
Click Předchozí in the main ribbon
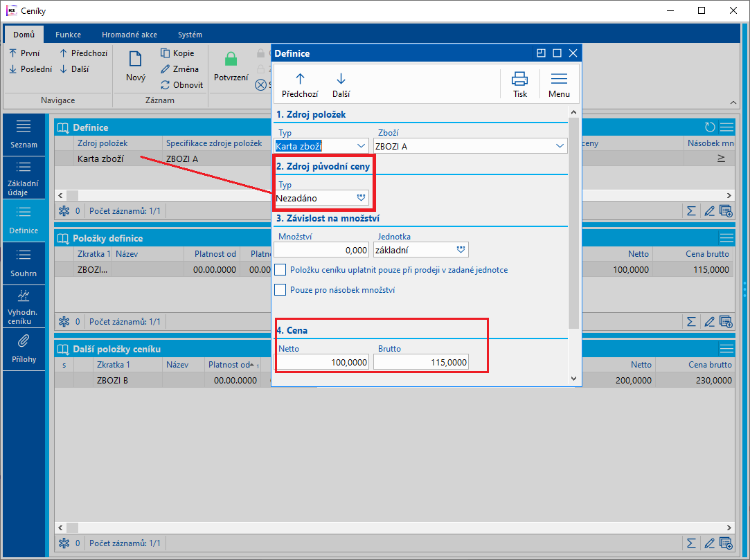tap(83, 53)
